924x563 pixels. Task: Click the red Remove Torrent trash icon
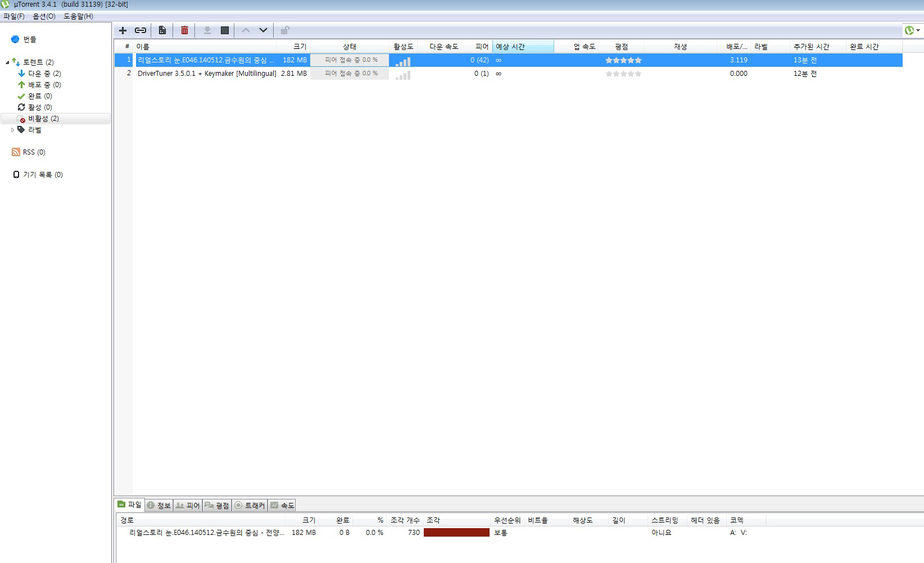pyautogui.click(x=184, y=30)
